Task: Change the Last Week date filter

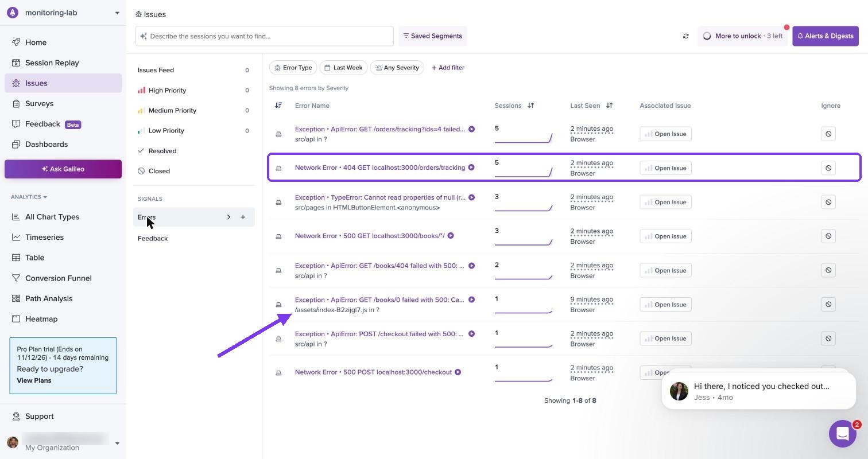Action: tap(343, 68)
